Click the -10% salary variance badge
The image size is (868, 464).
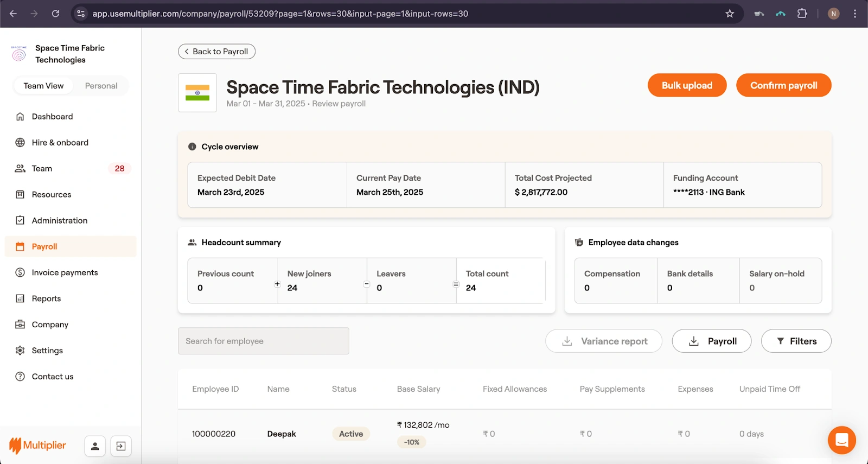tap(412, 442)
